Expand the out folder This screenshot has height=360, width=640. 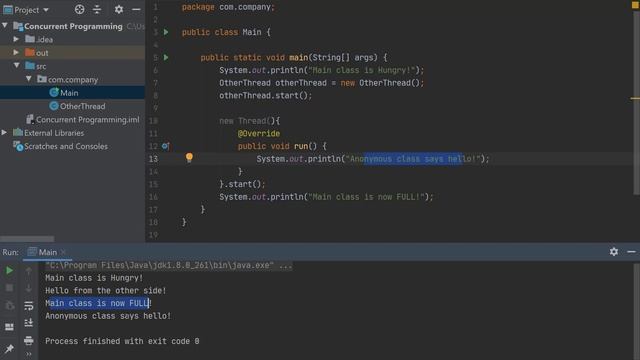[16, 53]
